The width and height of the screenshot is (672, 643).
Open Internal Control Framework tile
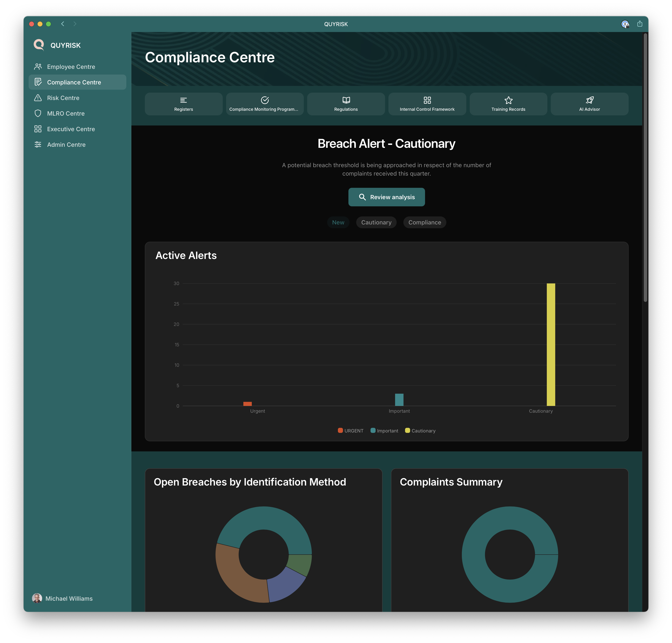[x=427, y=104]
